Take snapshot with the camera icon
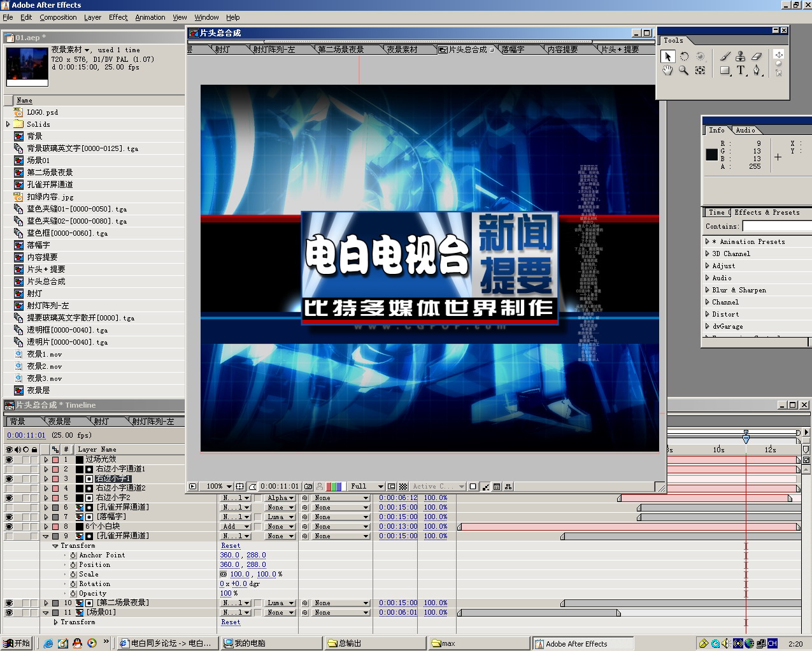The width and height of the screenshot is (812, 651). coord(308,487)
